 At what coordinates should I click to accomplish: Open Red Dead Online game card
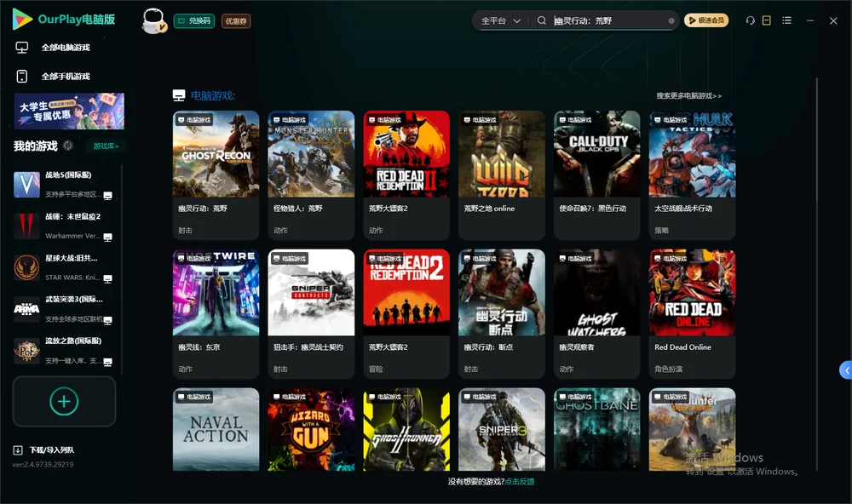tap(692, 313)
